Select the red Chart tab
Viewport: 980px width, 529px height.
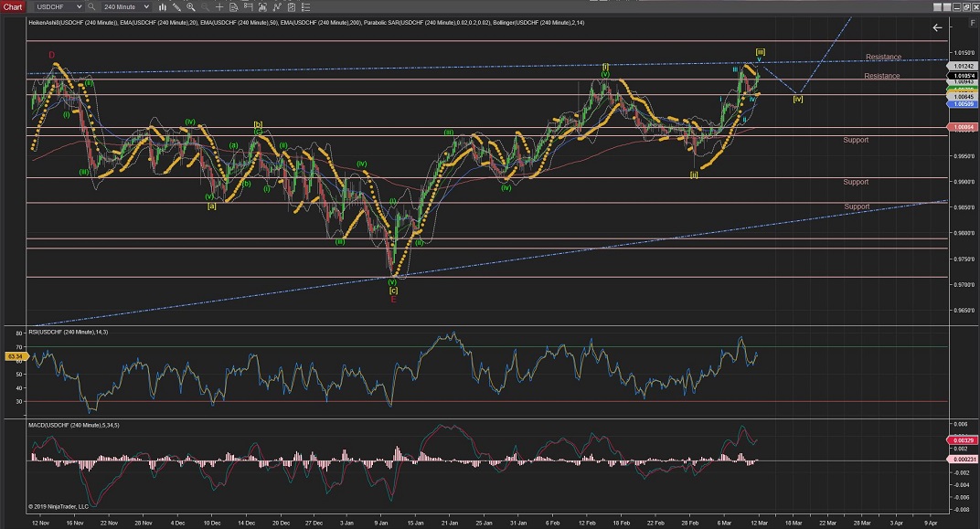[x=13, y=6]
